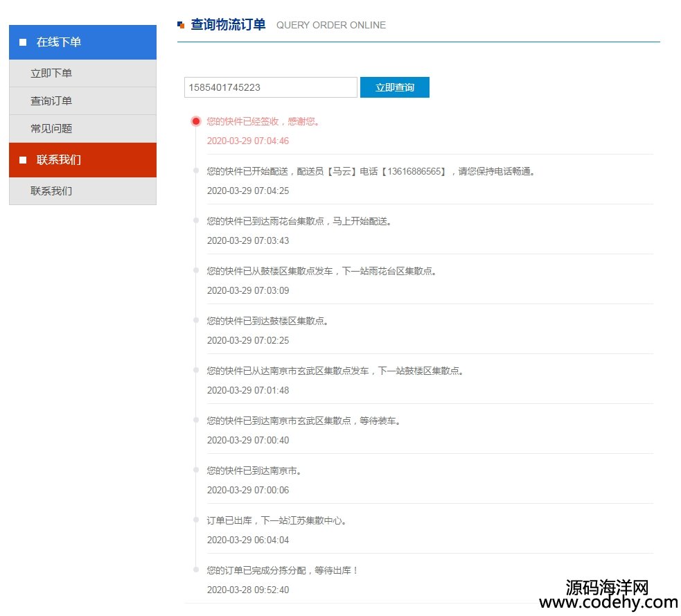Click the red 联系我们 section header
The width and height of the screenshot is (681, 616).
pyautogui.click(x=82, y=160)
